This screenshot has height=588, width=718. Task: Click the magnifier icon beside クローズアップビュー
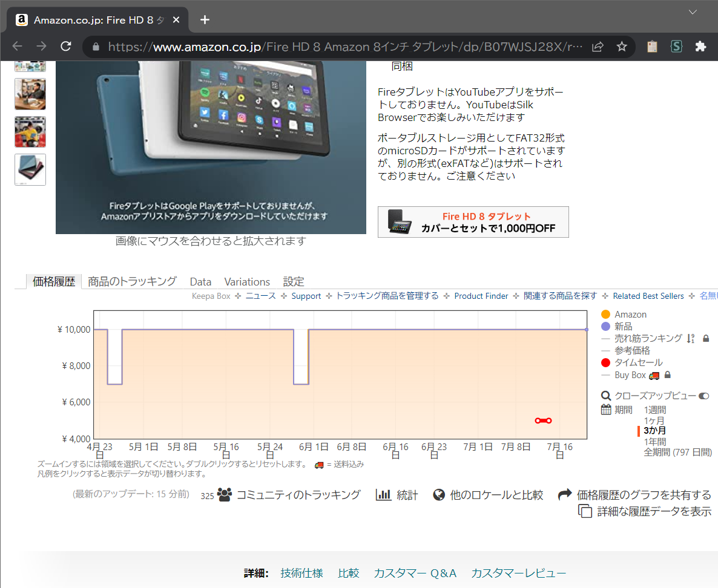click(x=606, y=396)
